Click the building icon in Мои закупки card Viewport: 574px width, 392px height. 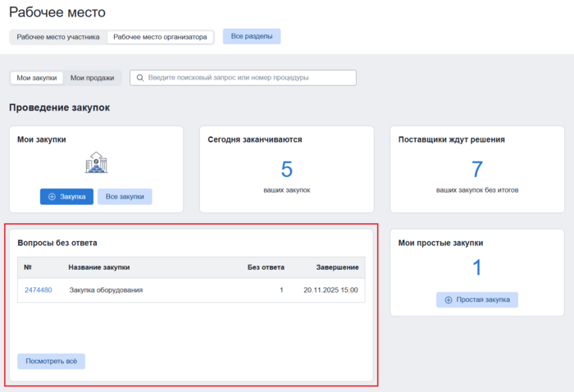(x=96, y=162)
